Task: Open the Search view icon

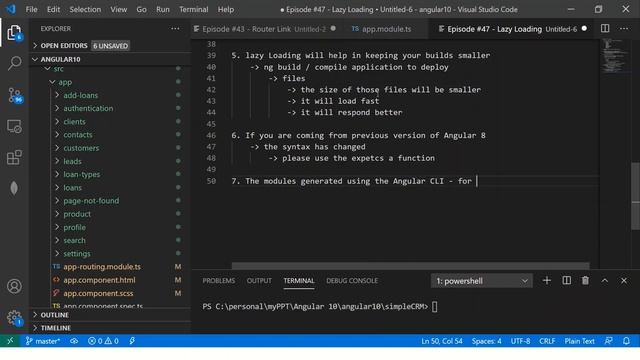Action: [x=15, y=63]
